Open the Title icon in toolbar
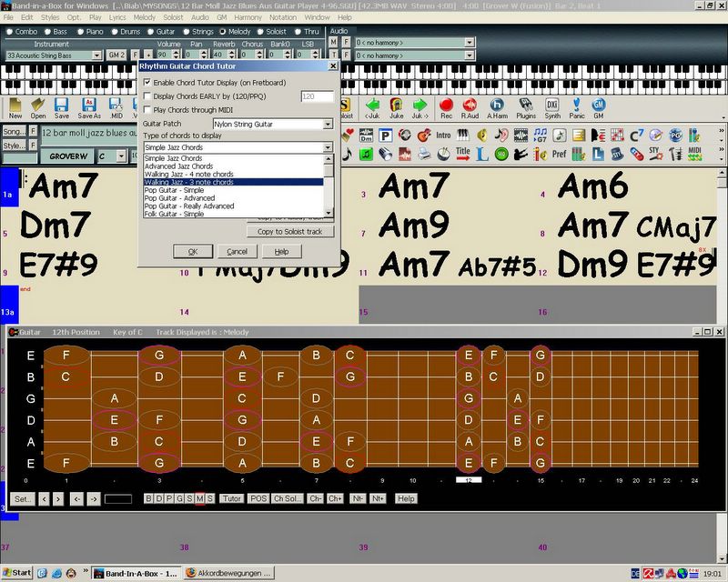The image size is (728, 582). pos(463,154)
